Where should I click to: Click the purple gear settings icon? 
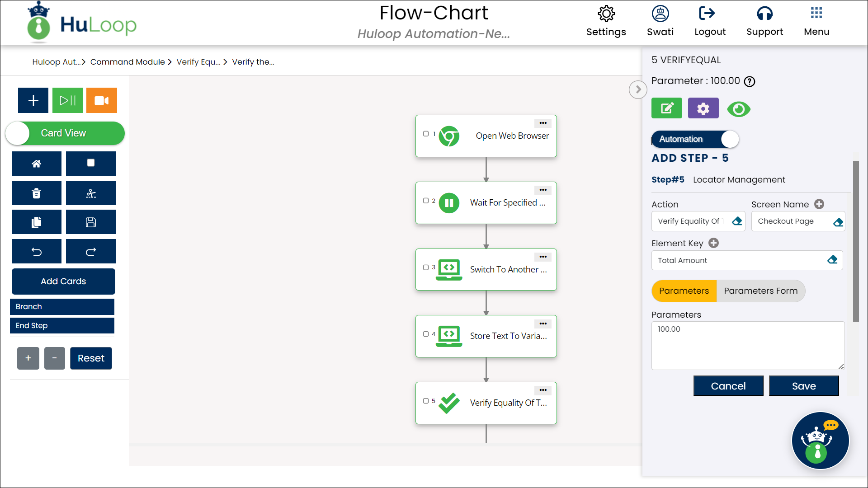[x=703, y=108]
